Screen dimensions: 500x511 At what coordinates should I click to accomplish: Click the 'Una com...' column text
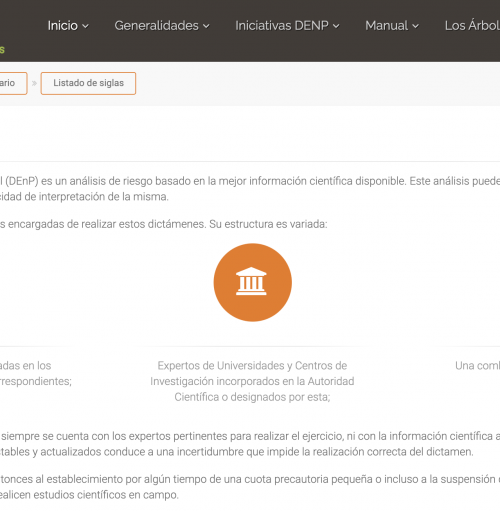pos(477,366)
